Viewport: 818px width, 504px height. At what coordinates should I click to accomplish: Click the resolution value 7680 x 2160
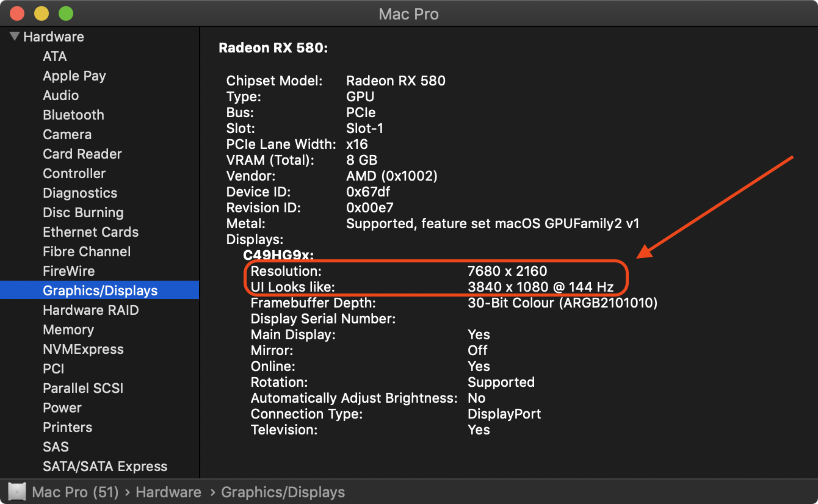[x=507, y=271]
